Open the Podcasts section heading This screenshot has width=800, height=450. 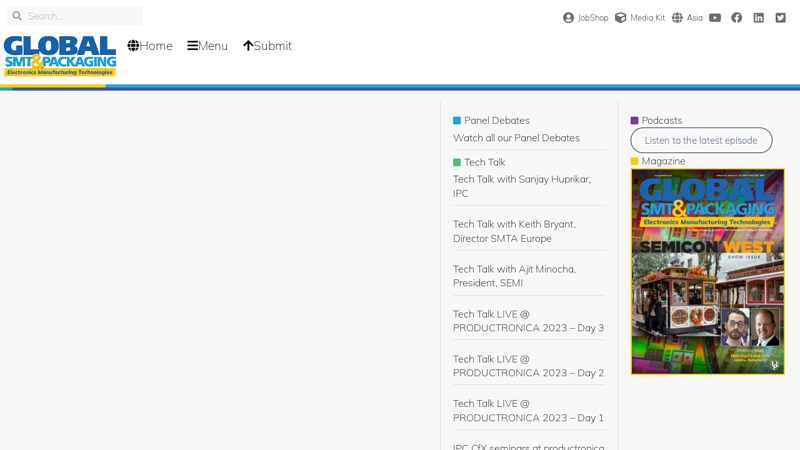tap(661, 120)
